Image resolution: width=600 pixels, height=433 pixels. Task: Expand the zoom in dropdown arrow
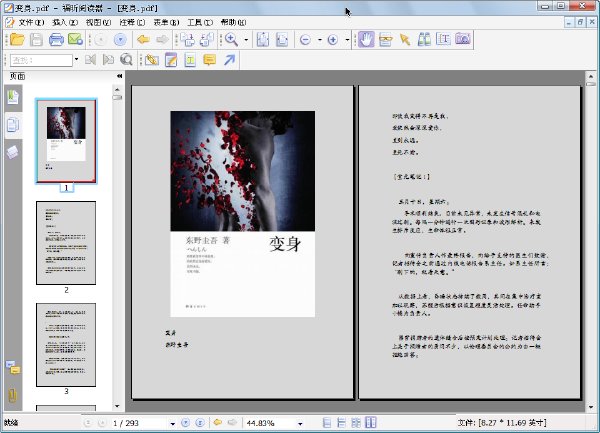click(x=347, y=39)
